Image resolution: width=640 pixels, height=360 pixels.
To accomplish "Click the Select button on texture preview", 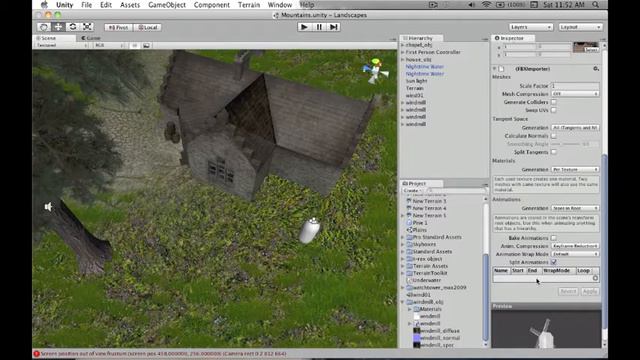I will tap(591, 50).
